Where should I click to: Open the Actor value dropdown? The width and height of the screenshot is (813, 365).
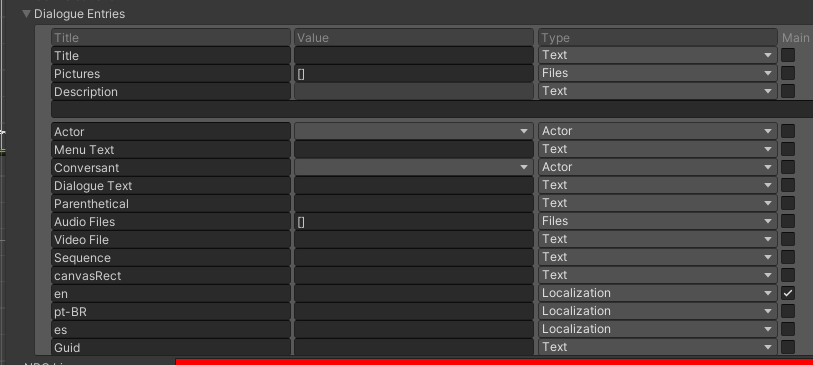click(x=414, y=131)
